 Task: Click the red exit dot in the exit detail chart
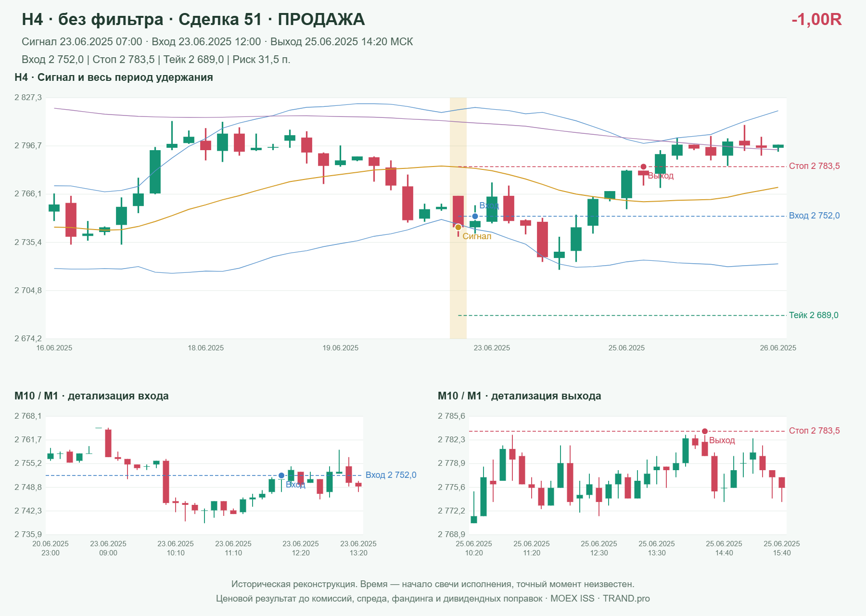[x=705, y=431]
